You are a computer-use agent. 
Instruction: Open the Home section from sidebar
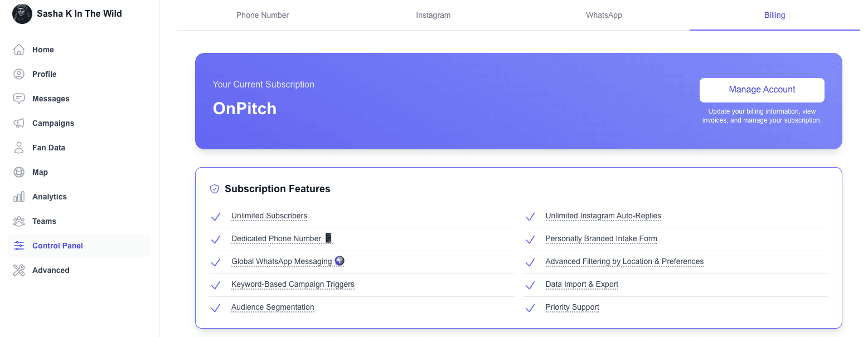(x=42, y=50)
